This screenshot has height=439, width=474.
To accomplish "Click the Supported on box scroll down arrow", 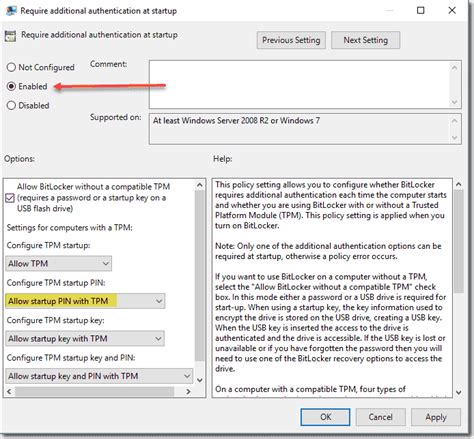I will tap(454, 137).
